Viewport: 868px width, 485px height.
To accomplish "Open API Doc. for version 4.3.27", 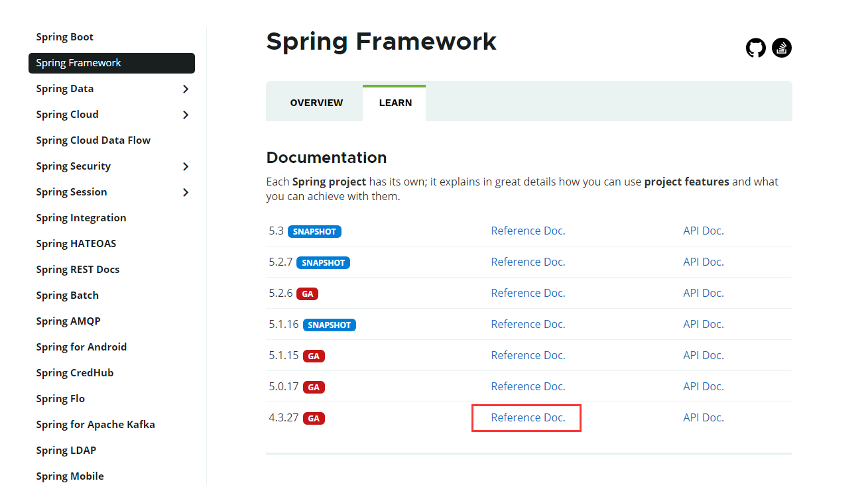I will (x=704, y=418).
